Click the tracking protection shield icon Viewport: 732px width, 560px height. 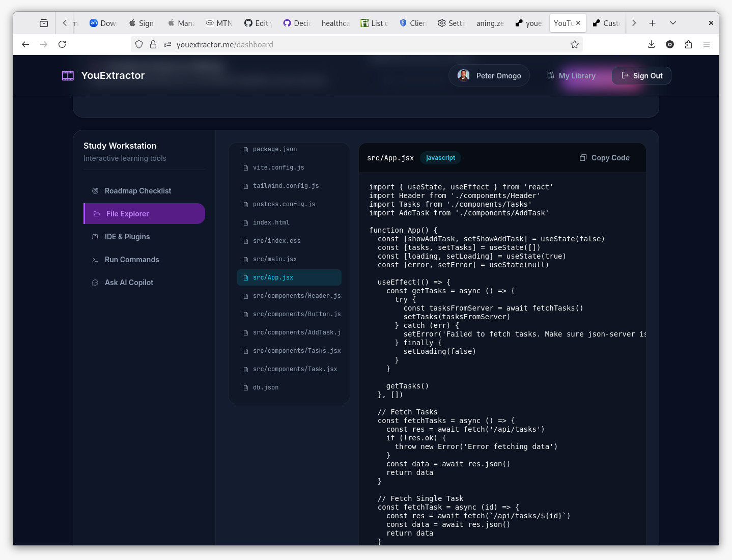(139, 44)
